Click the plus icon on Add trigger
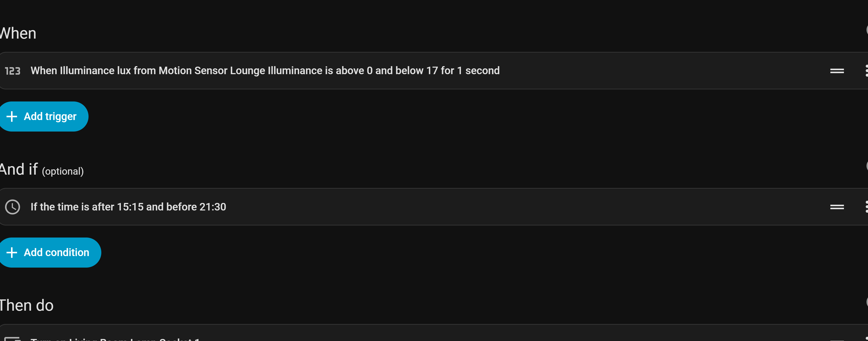 (x=12, y=117)
